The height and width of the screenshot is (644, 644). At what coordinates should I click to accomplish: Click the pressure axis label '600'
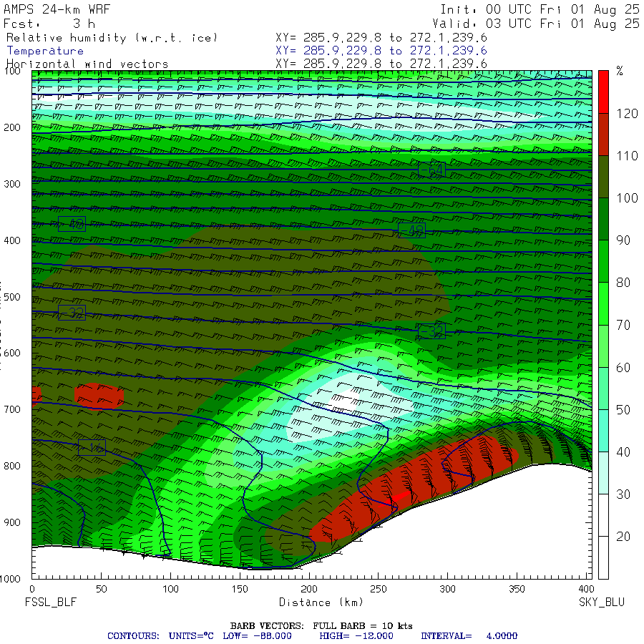pyautogui.click(x=12, y=353)
